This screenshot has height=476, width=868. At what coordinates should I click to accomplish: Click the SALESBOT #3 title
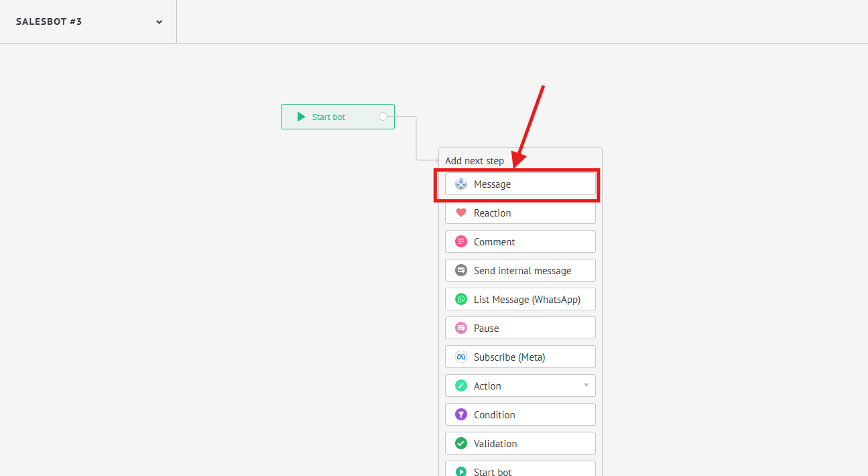coord(49,21)
